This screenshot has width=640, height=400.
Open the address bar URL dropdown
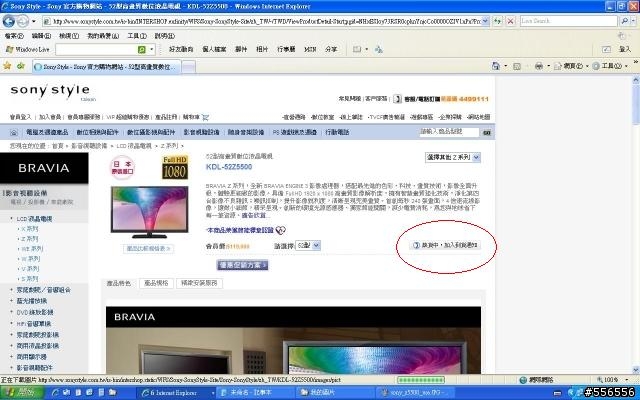(x=485, y=21)
